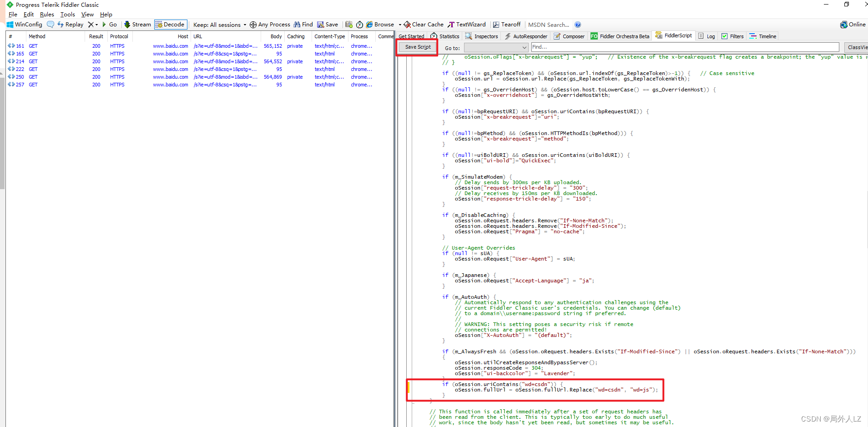This screenshot has height=427, width=868.
Task: Click the comment speech bubble icon
Action: pos(50,25)
